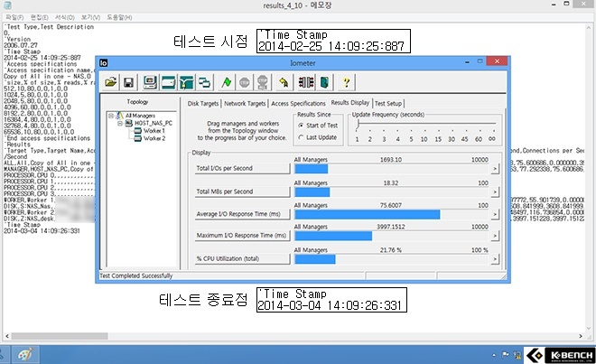This screenshot has width=596, height=364.
Task: Click Notepad's horizontal scrollbar thumb
Action: [60, 336]
